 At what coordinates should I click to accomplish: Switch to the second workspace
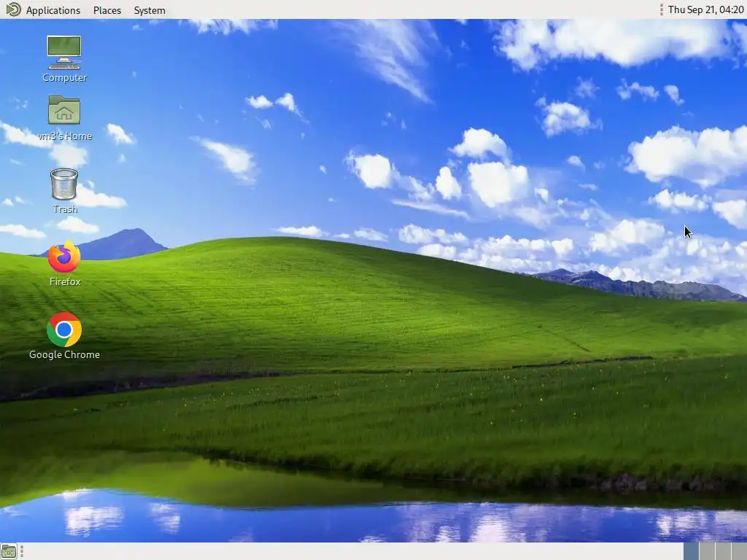[x=707, y=551]
